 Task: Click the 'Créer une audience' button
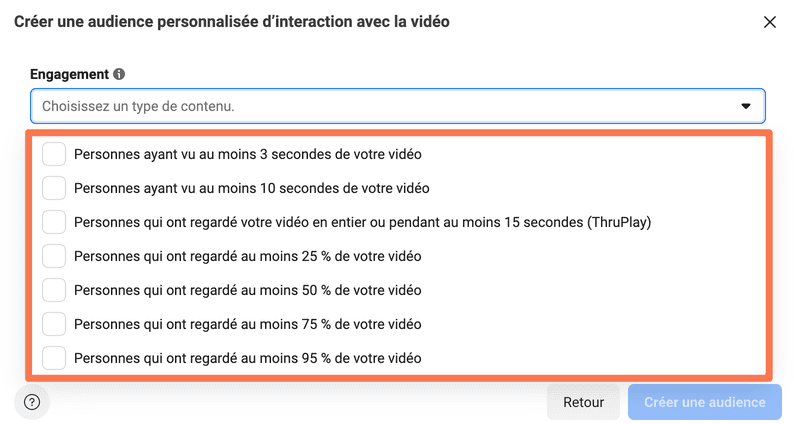click(705, 402)
